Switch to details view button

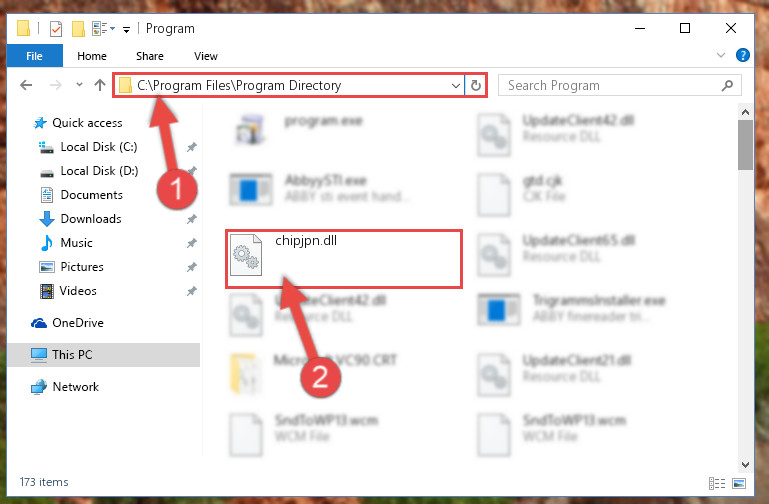[717, 483]
